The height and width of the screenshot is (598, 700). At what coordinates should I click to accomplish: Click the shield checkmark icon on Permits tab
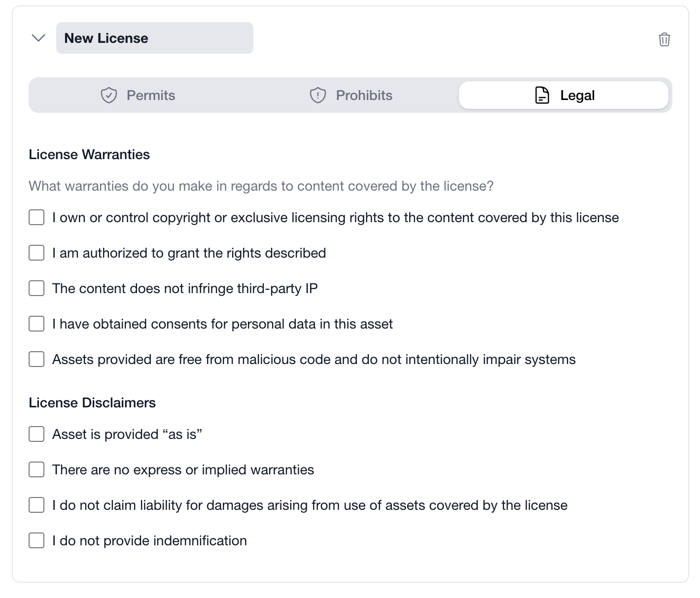coord(109,95)
